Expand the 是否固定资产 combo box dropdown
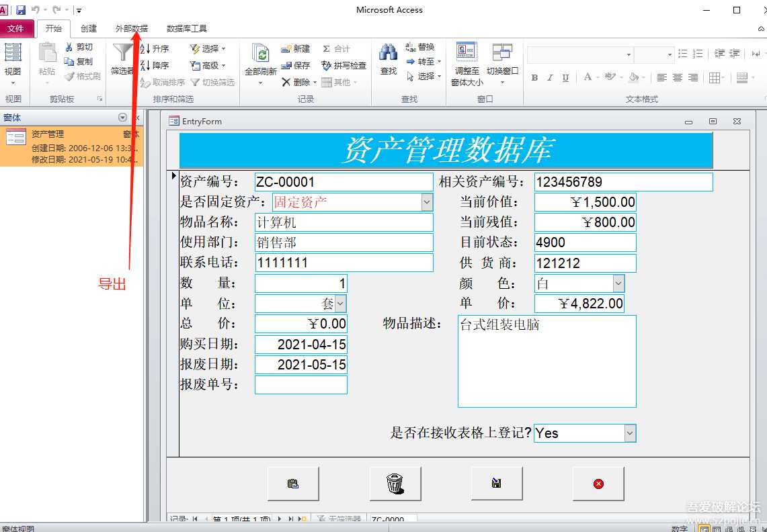767x532 pixels. point(427,202)
